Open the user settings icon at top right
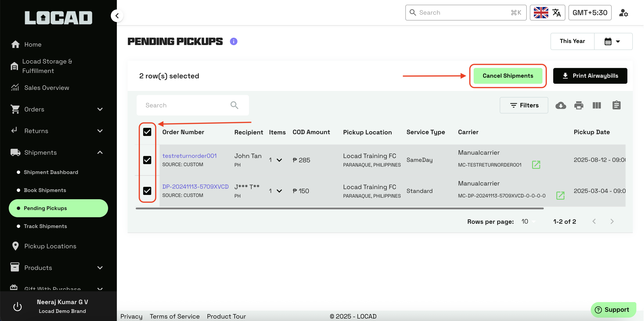Image resolution: width=644 pixels, height=321 pixels. pos(624,13)
